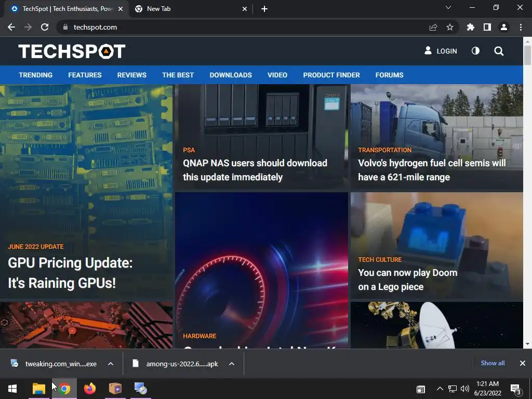This screenshot has height=399, width=532.
Task: Visit the FORUMS page
Action: pos(389,75)
